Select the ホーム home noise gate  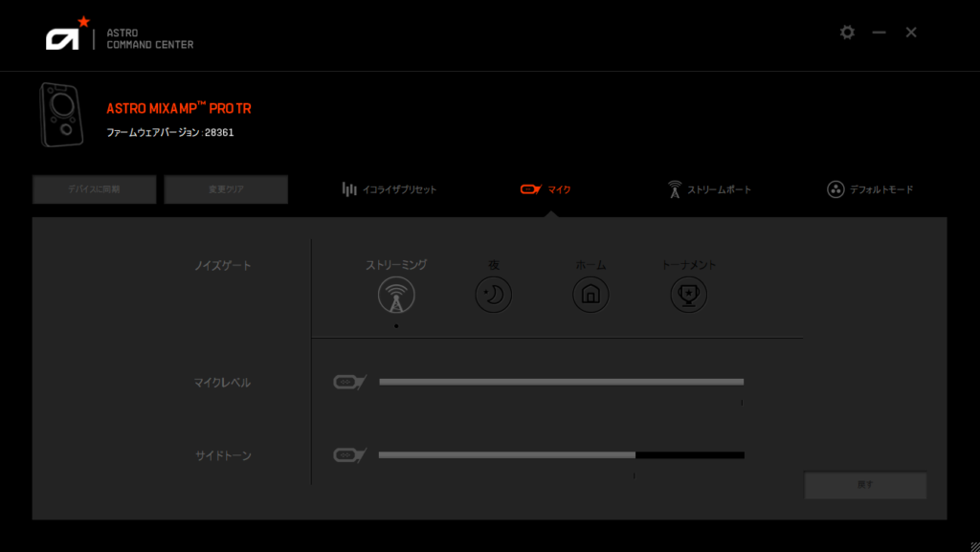(x=590, y=295)
